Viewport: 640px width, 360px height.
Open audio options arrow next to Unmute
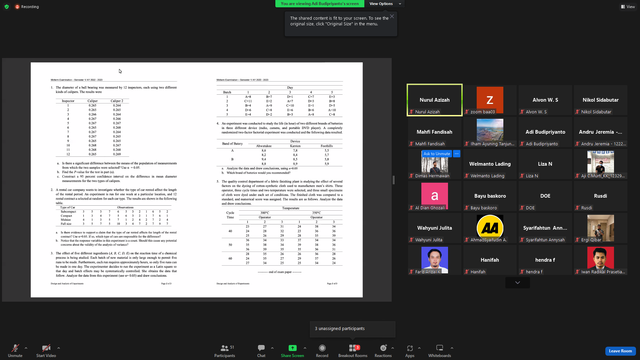(x=26, y=348)
